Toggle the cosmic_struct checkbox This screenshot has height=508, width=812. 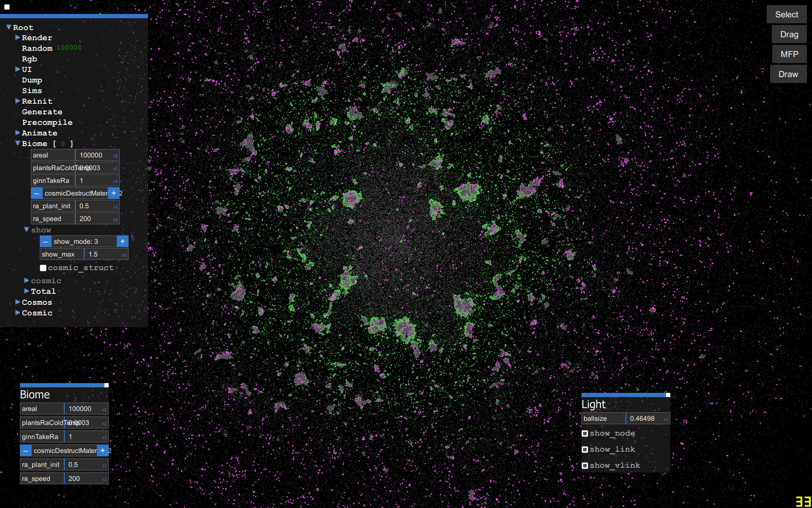(43, 268)
